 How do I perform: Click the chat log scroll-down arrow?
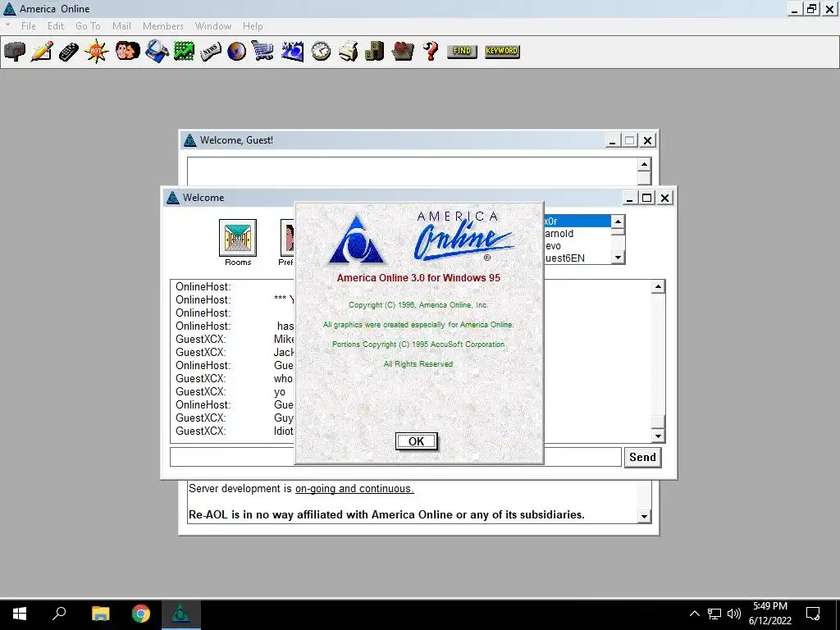(x=659, y=436)
